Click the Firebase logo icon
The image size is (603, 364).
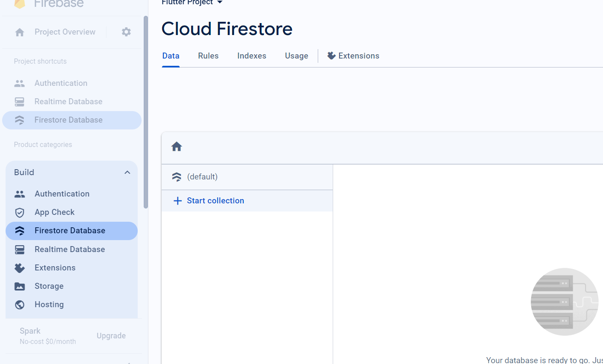pos(19,4)
